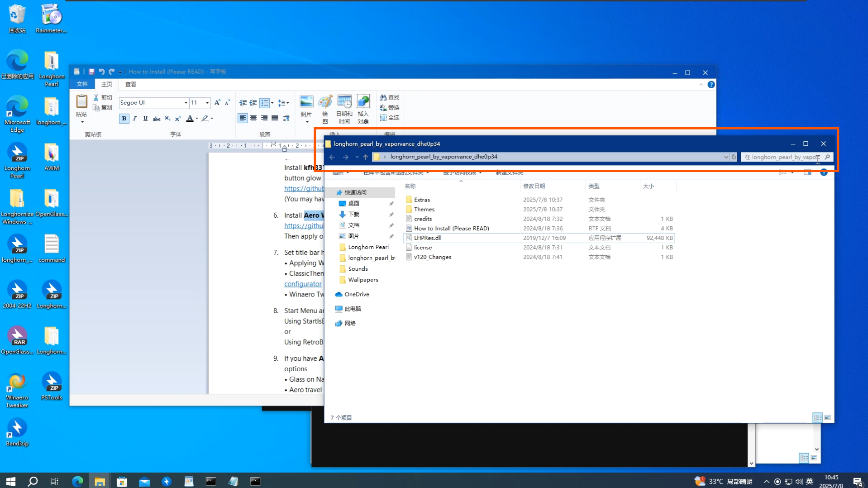This screenshot has height=488, width=868.
Task: Open the 文件 menu tab in WordPad
Action: [x=82, y=84]
